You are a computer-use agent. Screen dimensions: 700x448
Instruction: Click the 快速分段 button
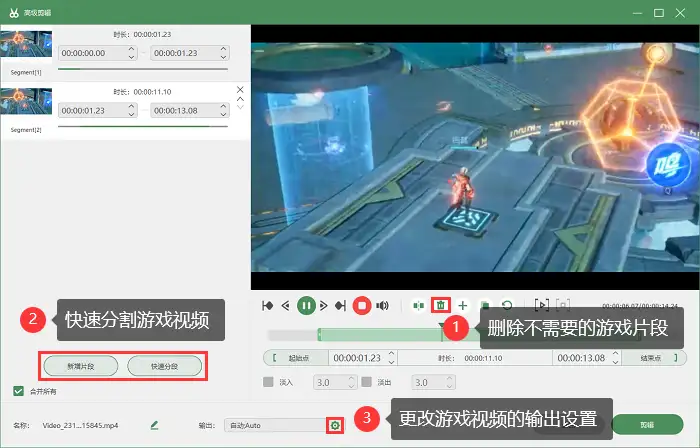164,366
